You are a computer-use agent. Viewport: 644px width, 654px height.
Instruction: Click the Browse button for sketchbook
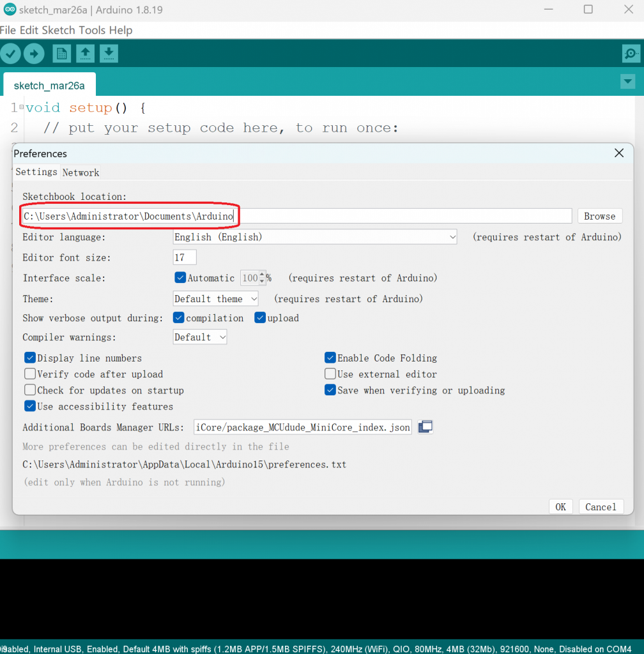(599, 217)
